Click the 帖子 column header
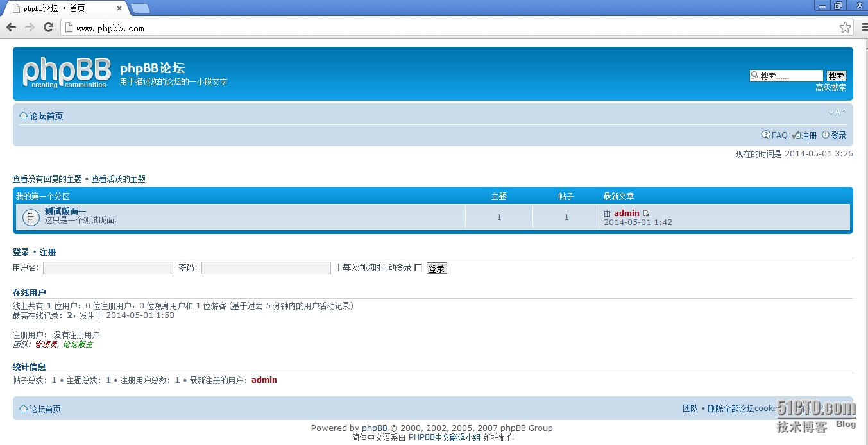 pyautogui.click(x=566, y=196)
